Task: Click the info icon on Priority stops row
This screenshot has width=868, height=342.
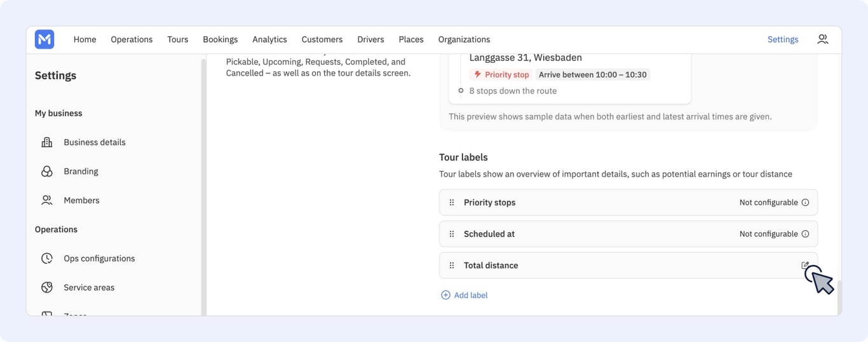Action: (x=805, y=202)
